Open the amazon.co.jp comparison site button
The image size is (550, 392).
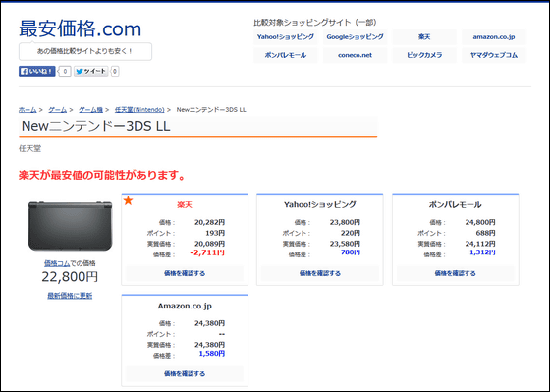click(x=494, y=37)
